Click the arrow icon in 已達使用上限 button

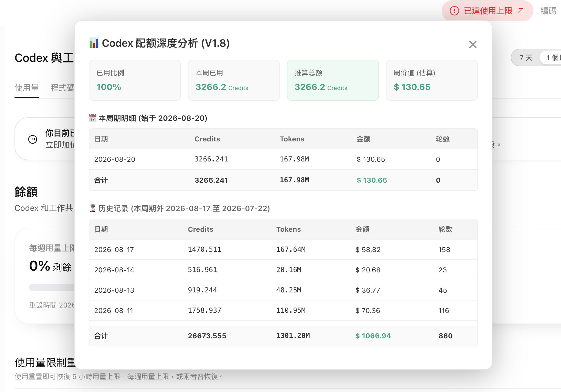[x=521, y=11]
